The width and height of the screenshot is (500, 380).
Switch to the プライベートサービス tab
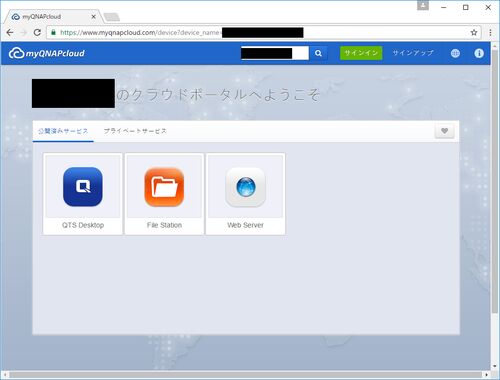(x=135, y=131)
